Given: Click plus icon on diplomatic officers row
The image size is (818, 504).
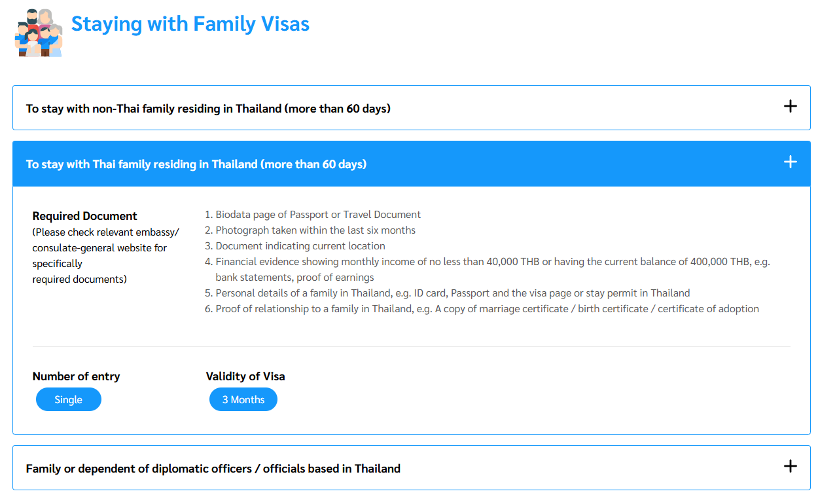Looking at the screenshot, I should pos(791,466).
